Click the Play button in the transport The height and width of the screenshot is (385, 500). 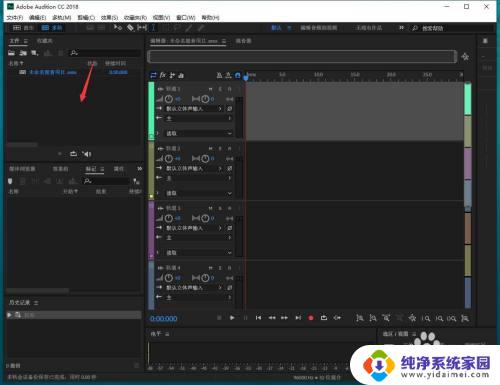tap(232, 318)
